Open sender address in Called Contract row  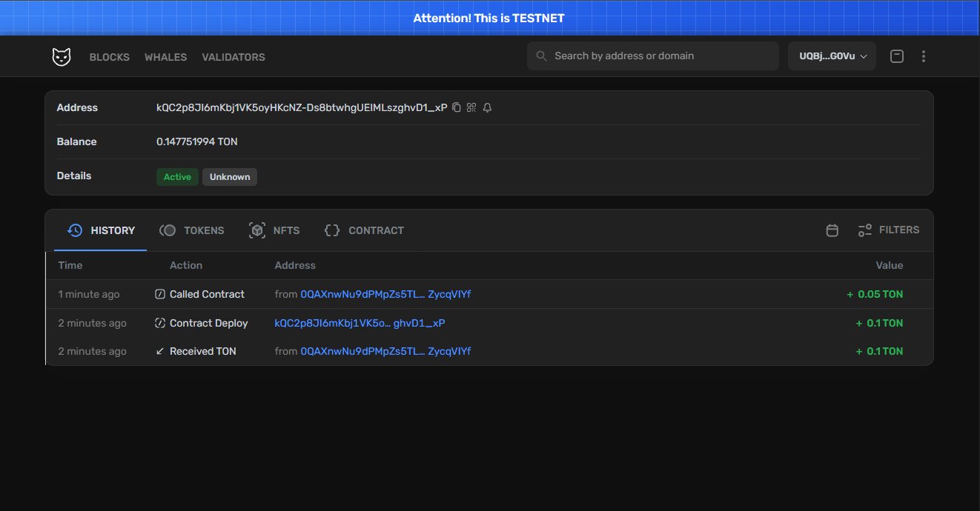point(385,294)
